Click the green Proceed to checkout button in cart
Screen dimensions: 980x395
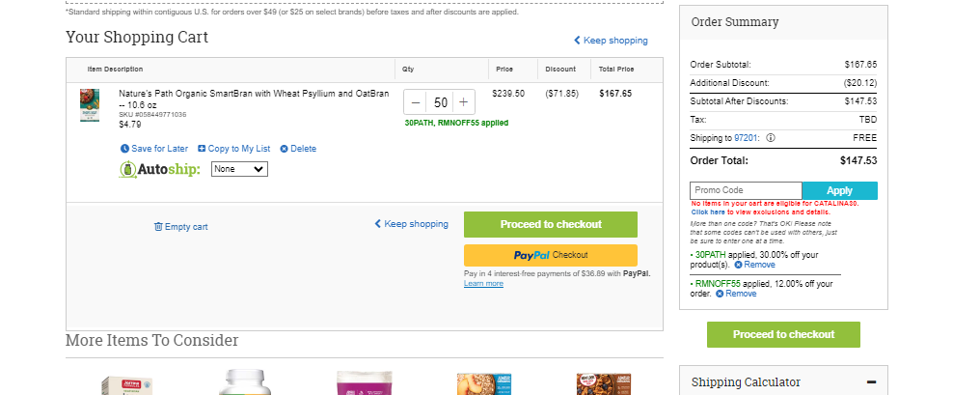(x=551, y=225)
